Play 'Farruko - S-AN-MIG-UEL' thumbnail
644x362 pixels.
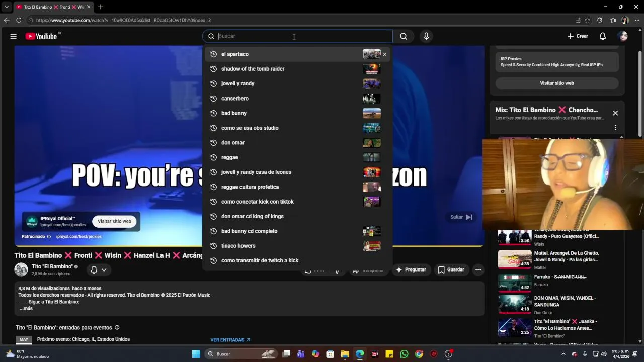(x=515, y=282)
